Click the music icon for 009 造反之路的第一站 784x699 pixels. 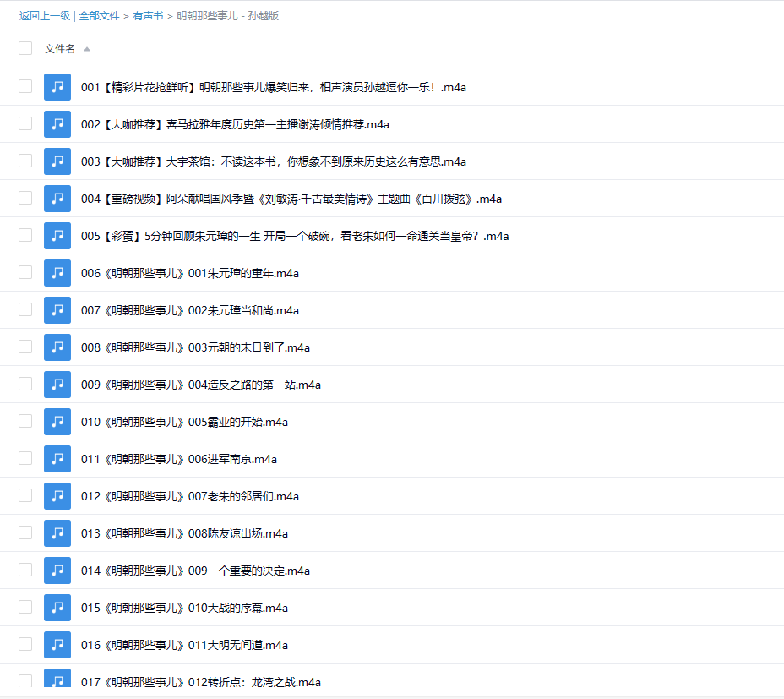point(57,384)
